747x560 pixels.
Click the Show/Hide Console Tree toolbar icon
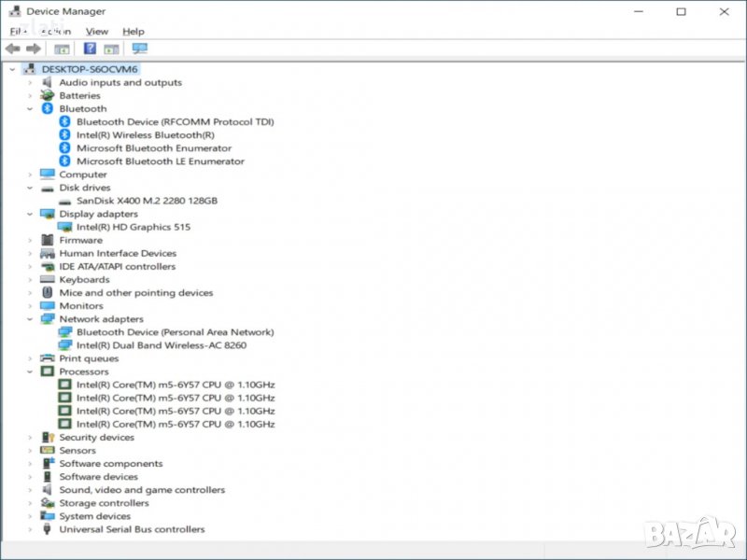[63, 49]
